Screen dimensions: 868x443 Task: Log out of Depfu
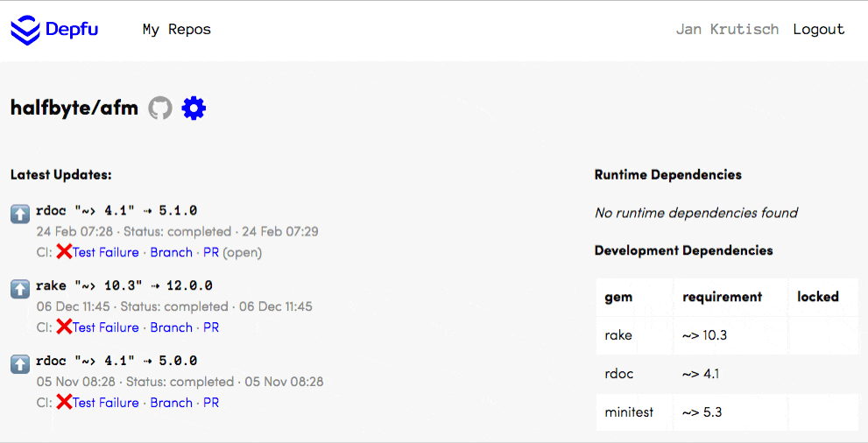coord(818,30)
